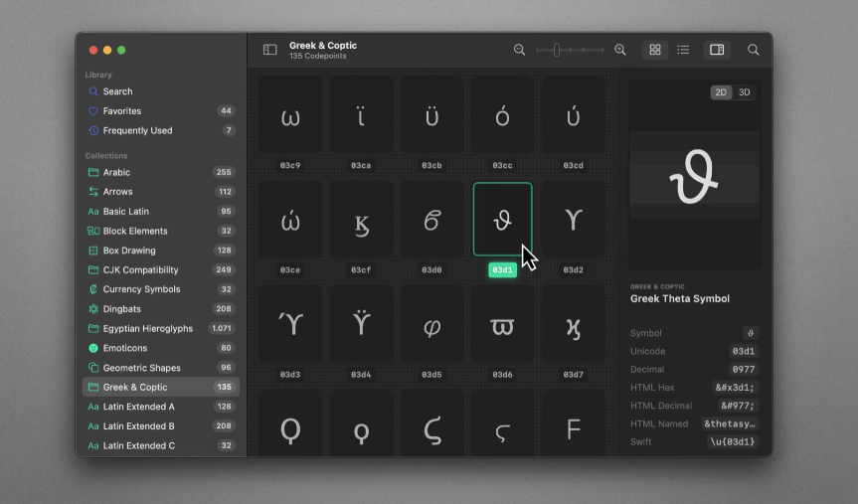Screen dimensions: 858x504
Task: Click the Greek Theta Symbol name
Action: (680, 299)
